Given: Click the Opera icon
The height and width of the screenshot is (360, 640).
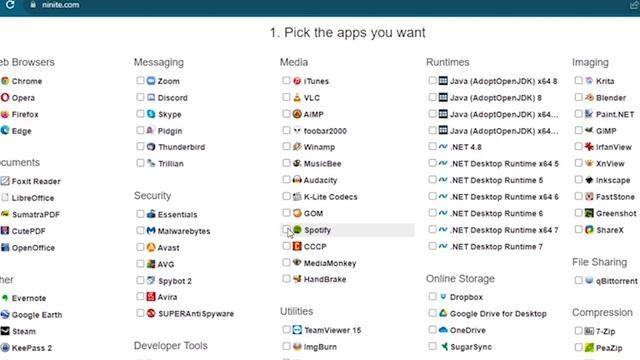Looking at the screenshot, I should coord(5,98).
